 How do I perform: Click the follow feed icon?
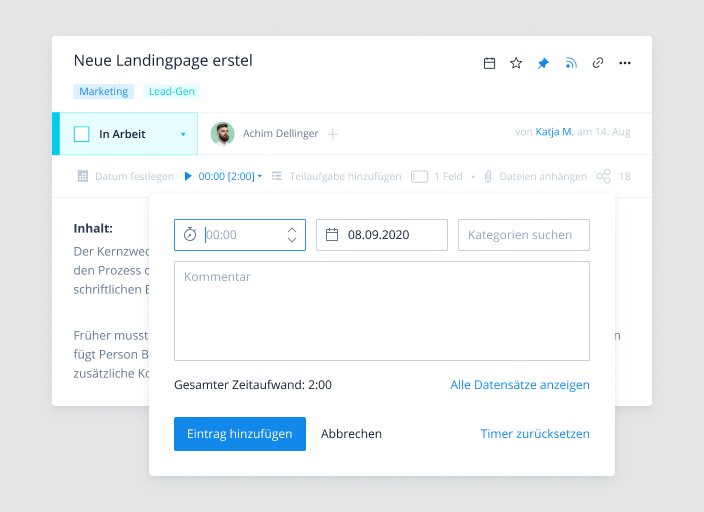[x=571, y=63]
